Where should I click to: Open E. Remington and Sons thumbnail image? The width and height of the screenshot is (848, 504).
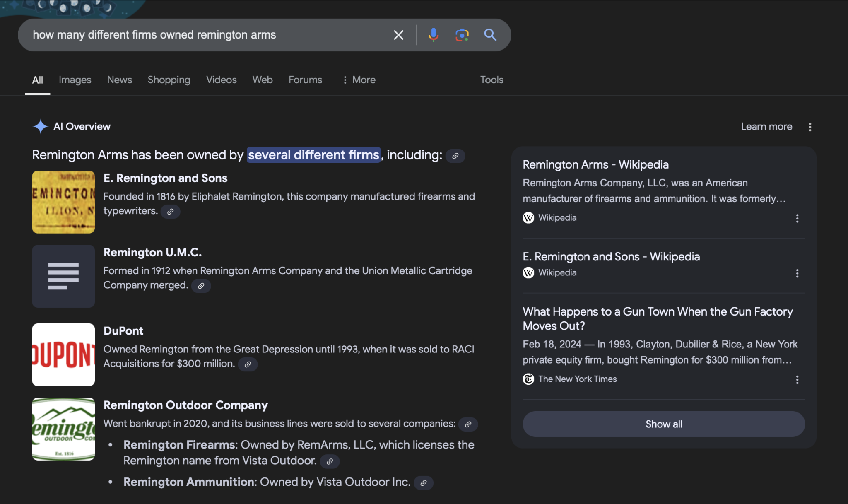63,202
